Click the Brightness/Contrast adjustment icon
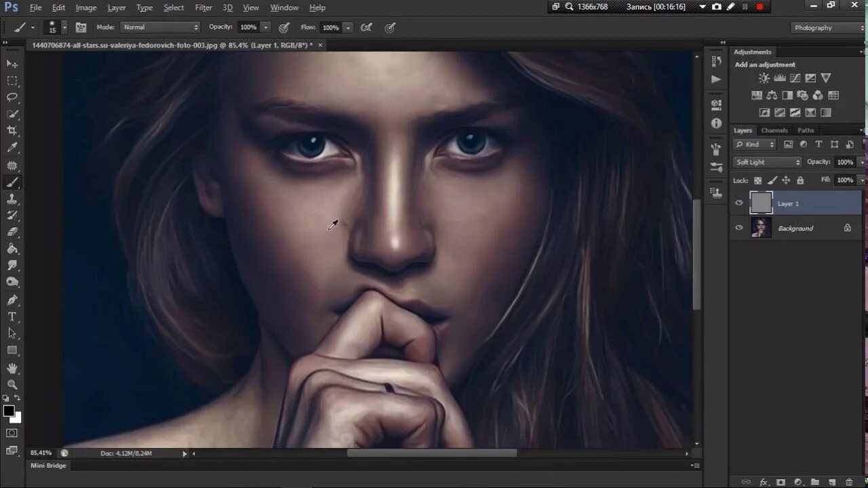The image size is (868, 488). click(x=764, y=79)
